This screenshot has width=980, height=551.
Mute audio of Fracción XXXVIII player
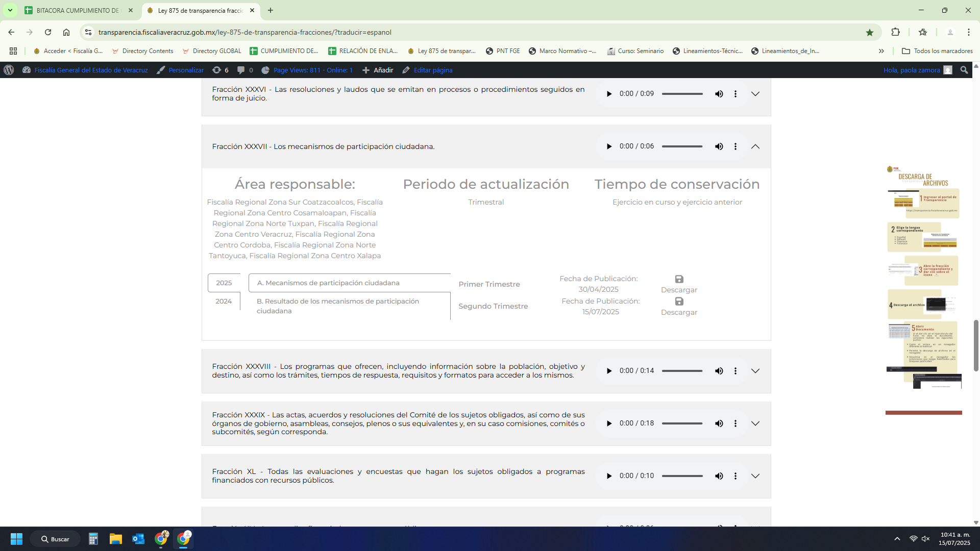pos(719,371)
